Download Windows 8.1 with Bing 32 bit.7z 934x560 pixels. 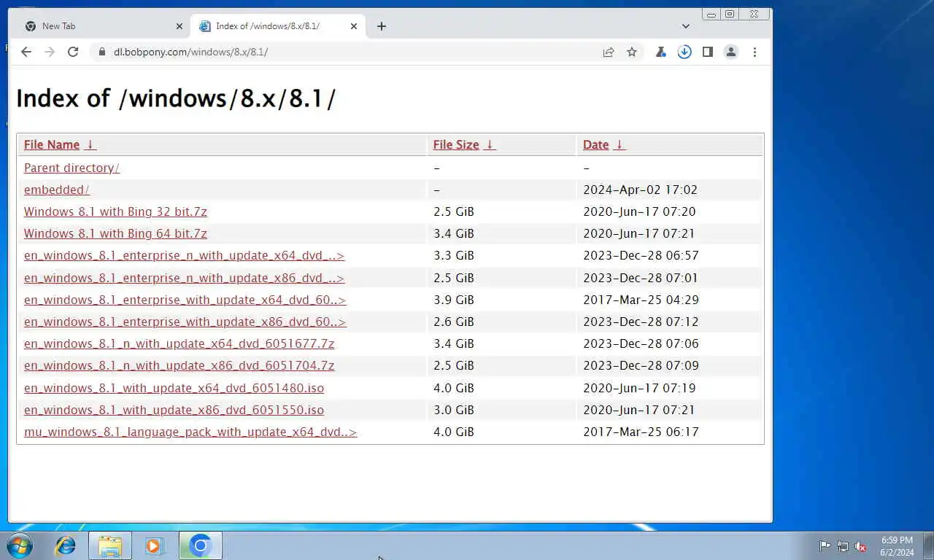click(x=115, y=211)
